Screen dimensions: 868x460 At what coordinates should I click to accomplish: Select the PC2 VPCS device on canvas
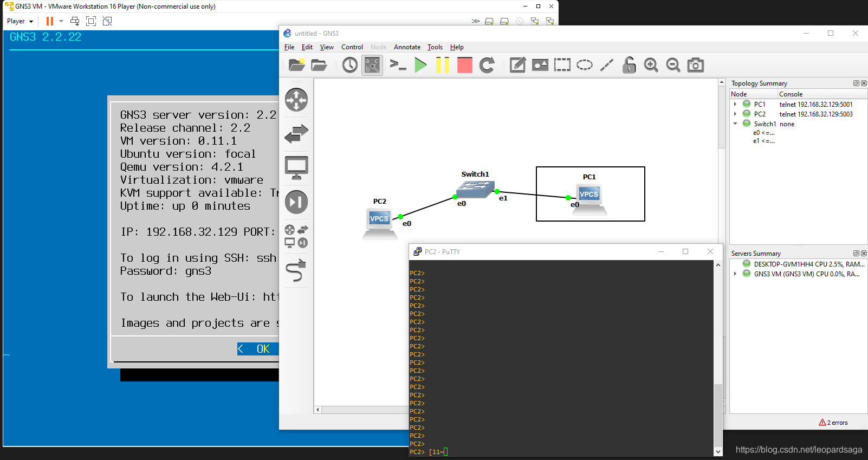(380, 223)
